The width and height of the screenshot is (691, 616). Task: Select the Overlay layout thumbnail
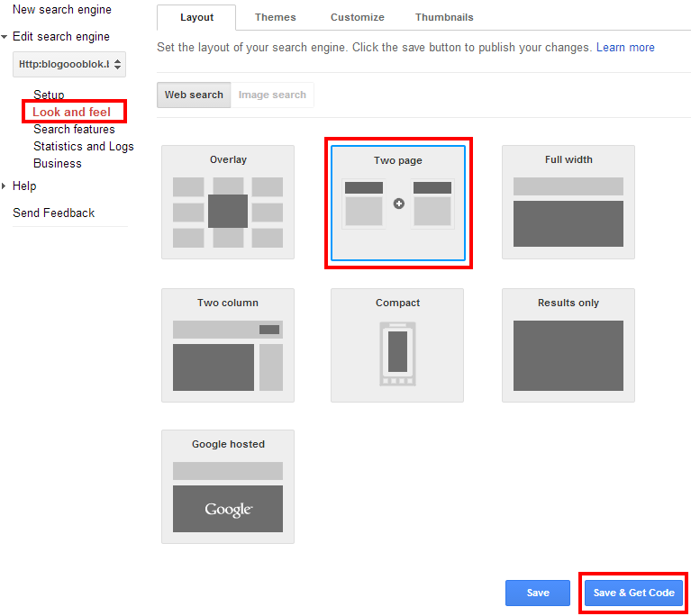(x=228, y=203)
